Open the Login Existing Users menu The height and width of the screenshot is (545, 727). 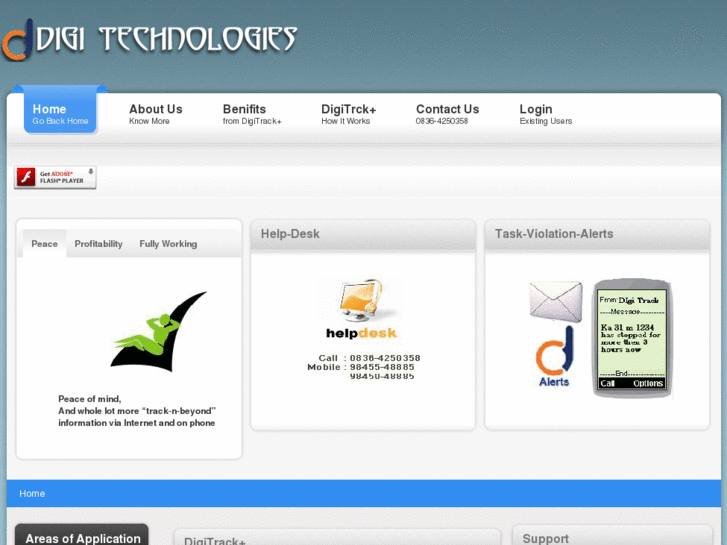546,114
